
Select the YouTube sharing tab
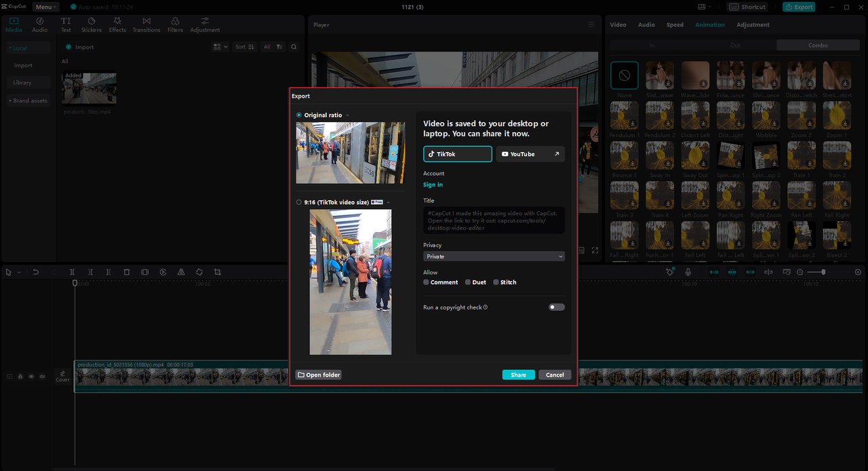[530, 154]
